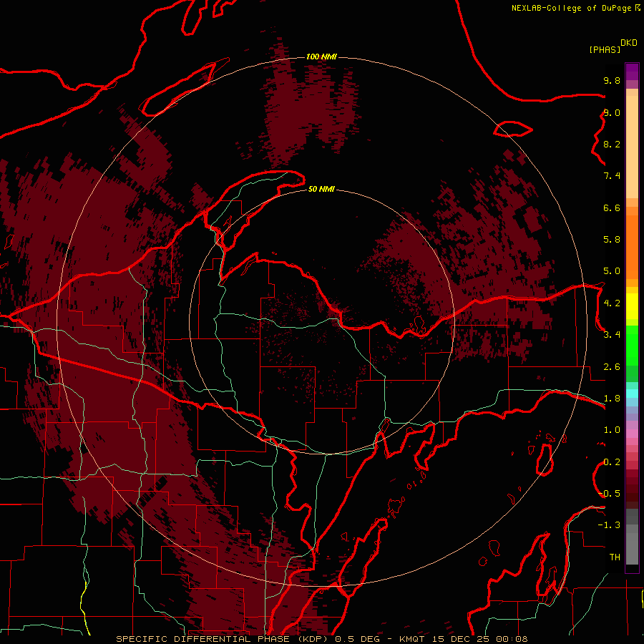Click the -0.5 legend value
The image size is (644, 644).
pos(609,494)
